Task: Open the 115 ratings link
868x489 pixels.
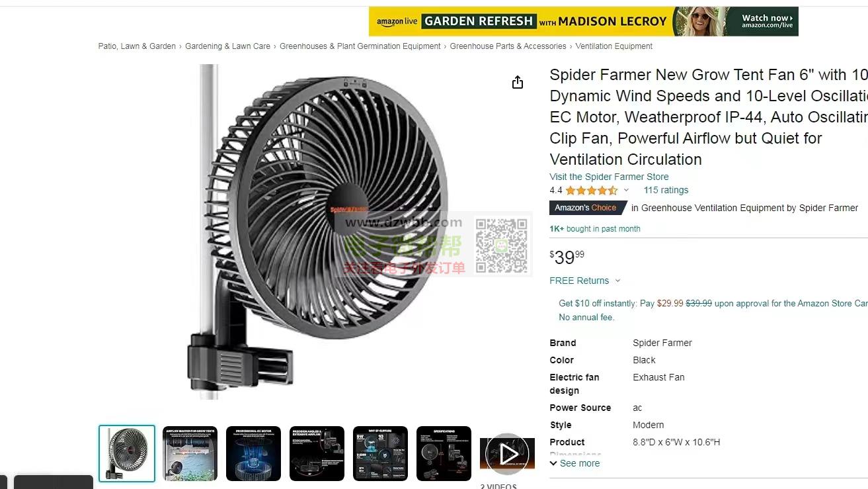Action: (x=666, y=190)
